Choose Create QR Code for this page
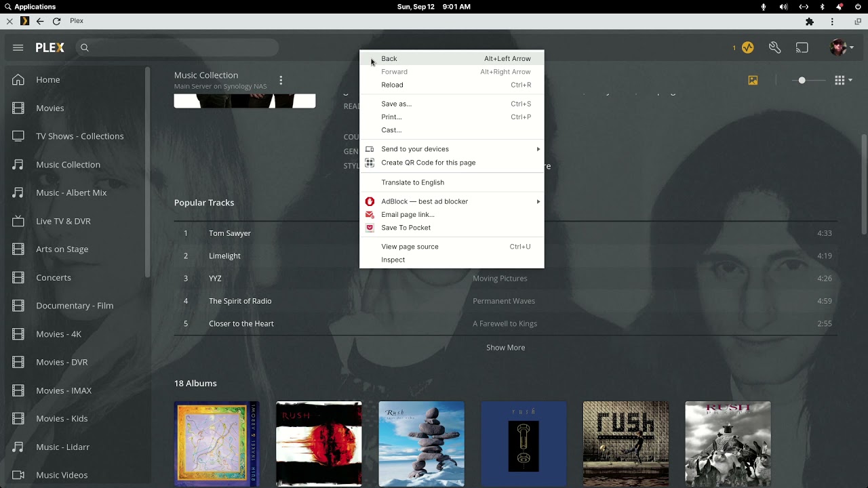 452,163
